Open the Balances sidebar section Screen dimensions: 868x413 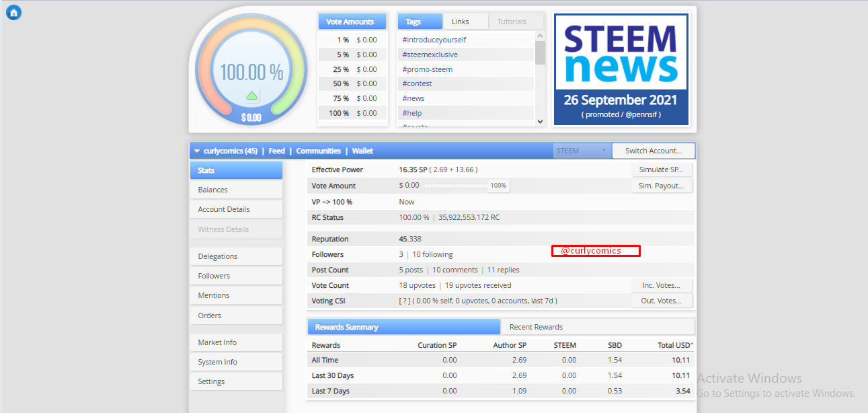tap(236, 190)
